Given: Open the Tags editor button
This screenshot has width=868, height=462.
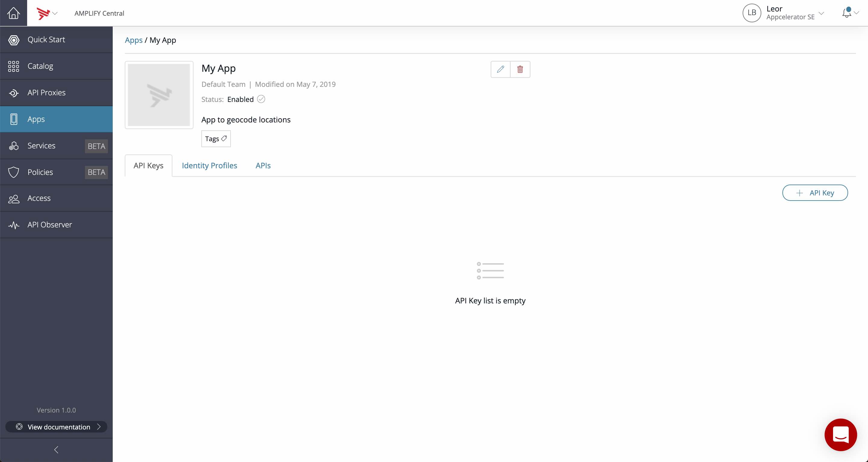Looking at the screenshot, I should pos(216,139).
